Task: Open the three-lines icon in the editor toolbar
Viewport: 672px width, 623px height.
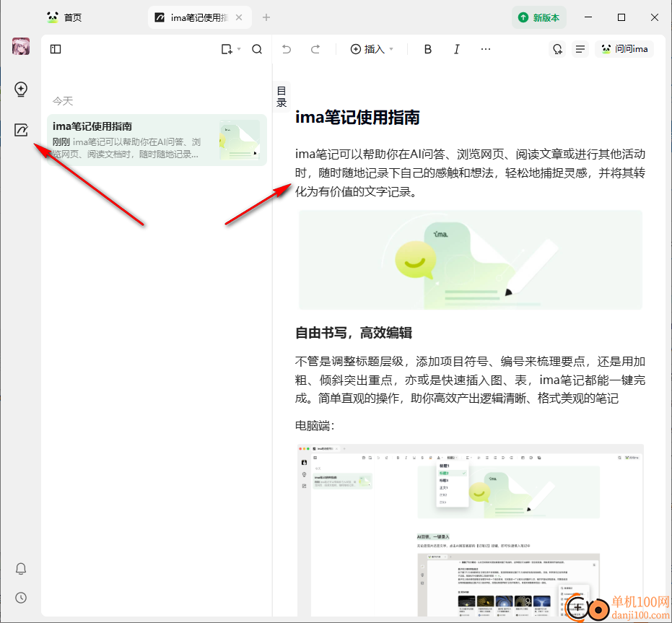Action: [x=580, y=49]
